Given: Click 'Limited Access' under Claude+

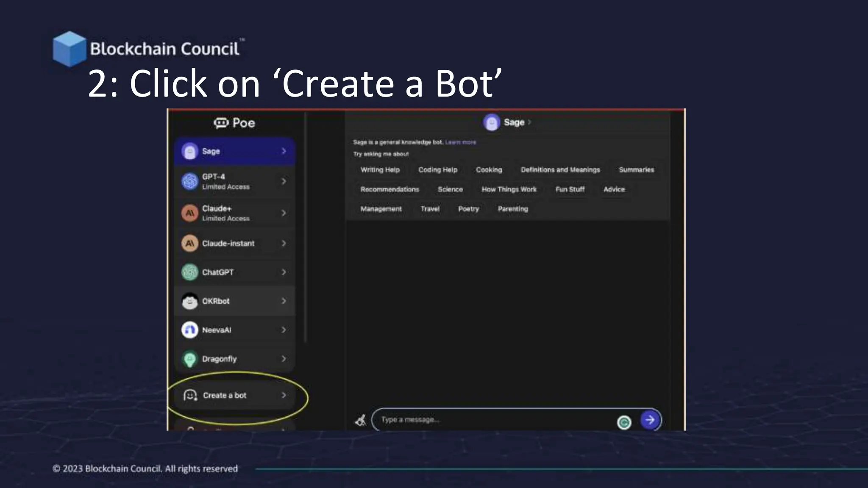Looking at the screenshot, I should point(225,219).
